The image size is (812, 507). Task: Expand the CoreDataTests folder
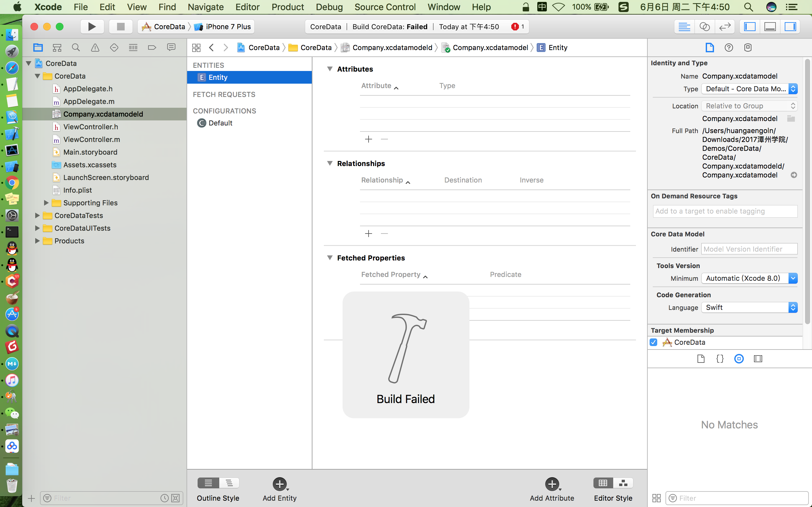pyautogui.click(x=37, y=215)
